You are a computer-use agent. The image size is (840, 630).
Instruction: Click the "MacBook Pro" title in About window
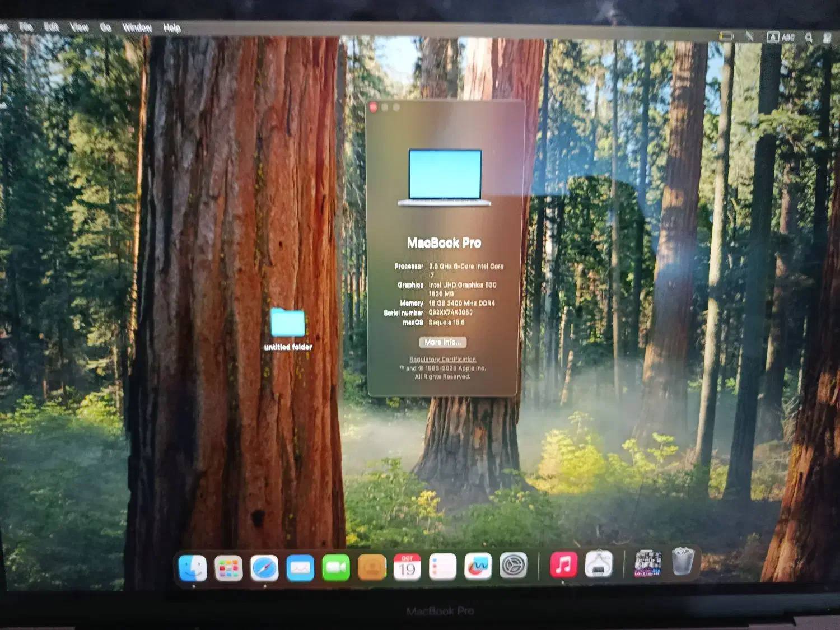[444, 243]
